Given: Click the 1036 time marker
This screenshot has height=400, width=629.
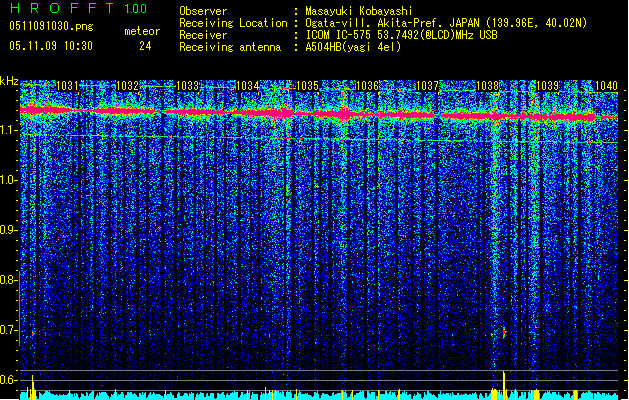Looking at the screenshot, I should 367,85.
